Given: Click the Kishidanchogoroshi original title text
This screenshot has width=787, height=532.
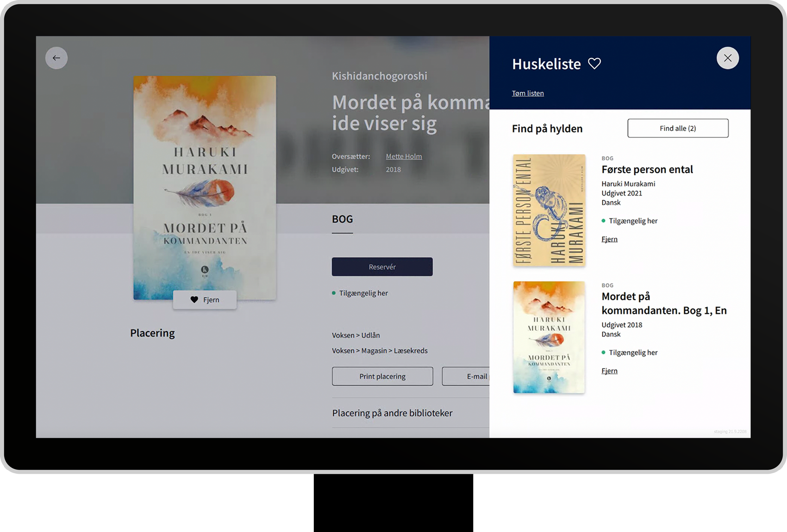Looking at the screenshot, I should pos(380,76).
